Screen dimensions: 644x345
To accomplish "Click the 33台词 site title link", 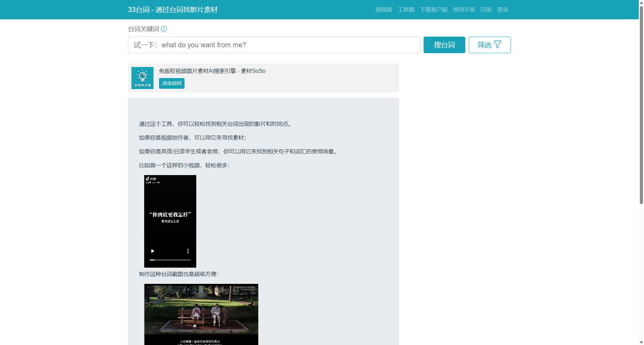I will click(173, 10).
